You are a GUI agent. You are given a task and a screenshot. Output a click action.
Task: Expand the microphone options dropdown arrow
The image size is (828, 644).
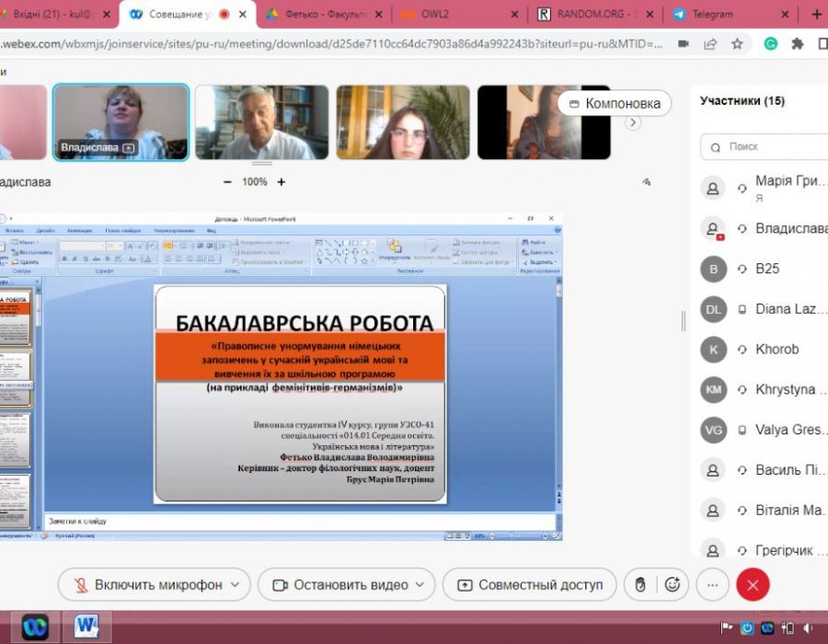pos(236,584)
